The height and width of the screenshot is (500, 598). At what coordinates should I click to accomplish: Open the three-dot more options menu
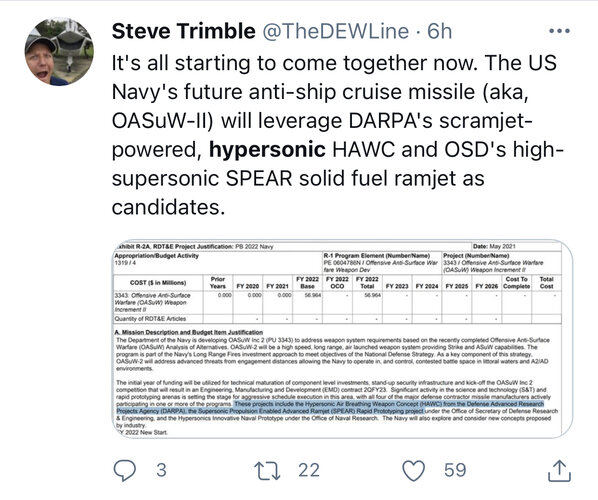559,31
